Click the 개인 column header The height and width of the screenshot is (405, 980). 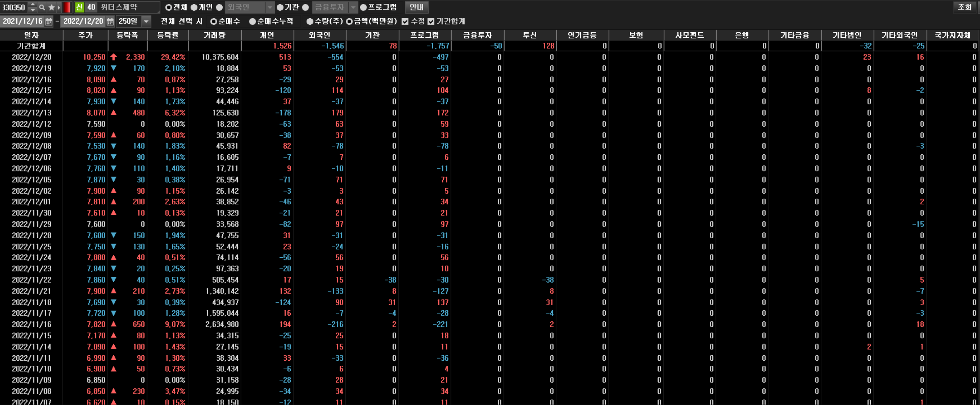pos(267,35)
